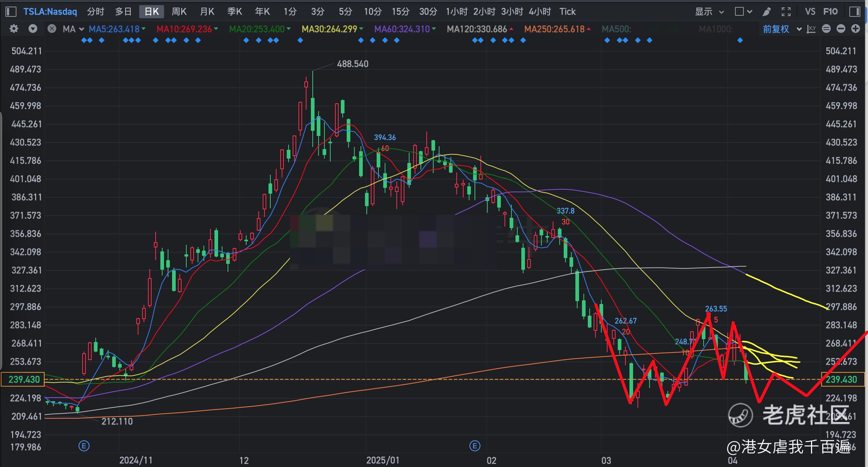Switch to Tick chart view

pos(567,12)
